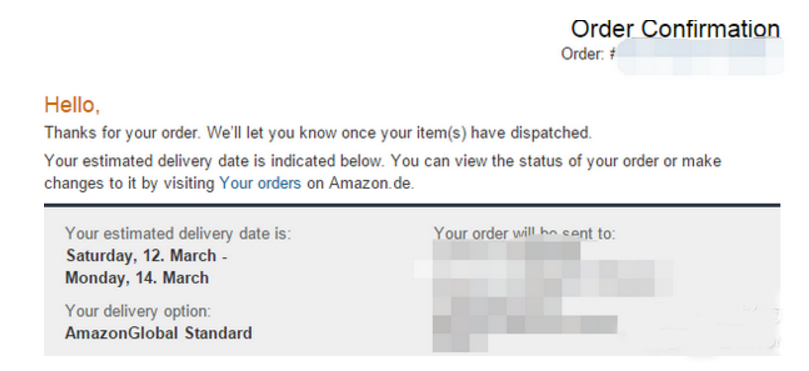The image size is (809, 371).
Task: Click the Your delivery option: label
Action: click(x=138, y=311)
